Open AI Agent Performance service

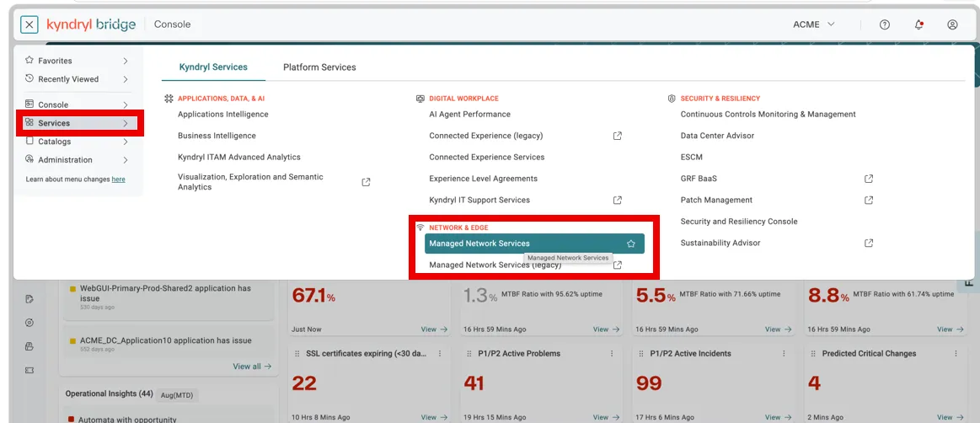click(470, 115)
